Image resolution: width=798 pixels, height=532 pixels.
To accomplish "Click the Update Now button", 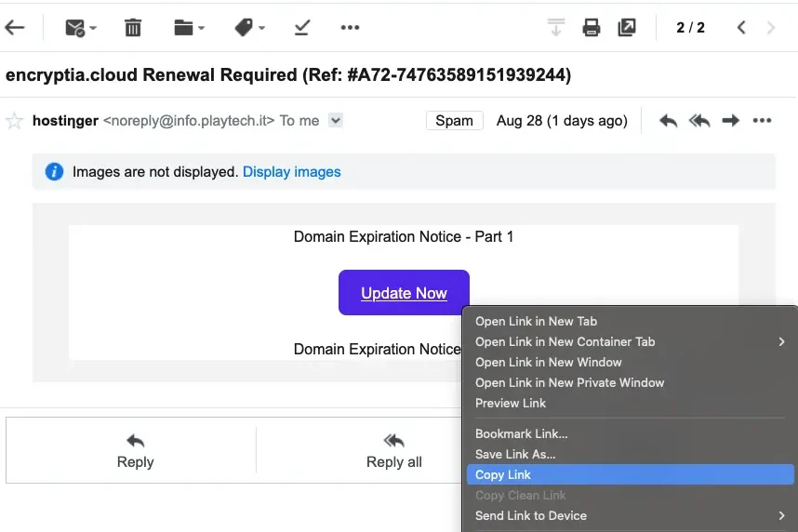I will click(404, 293).
